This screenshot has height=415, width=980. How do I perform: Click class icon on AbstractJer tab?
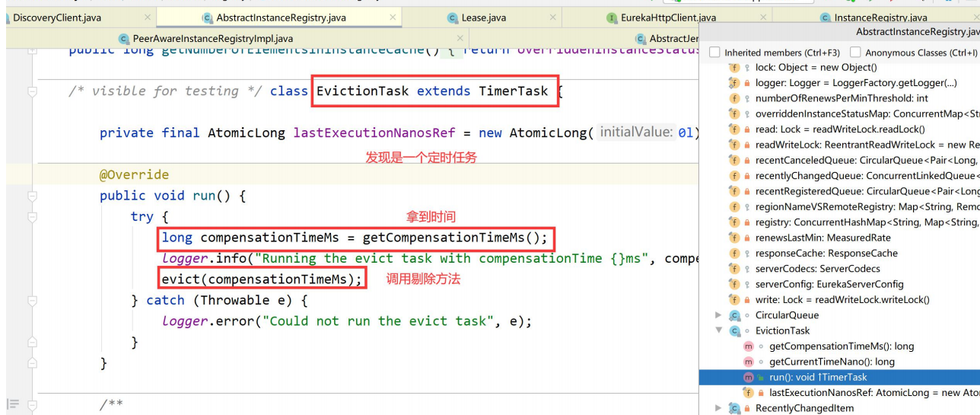tap(641, 39)
